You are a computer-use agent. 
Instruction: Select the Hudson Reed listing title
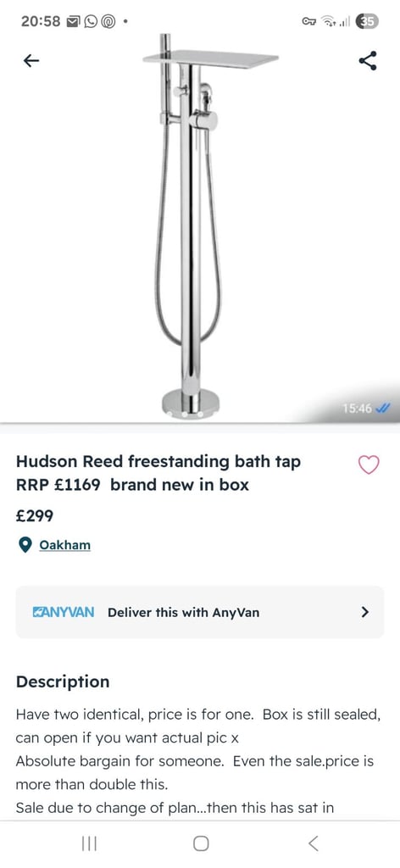tap(158, 473)
